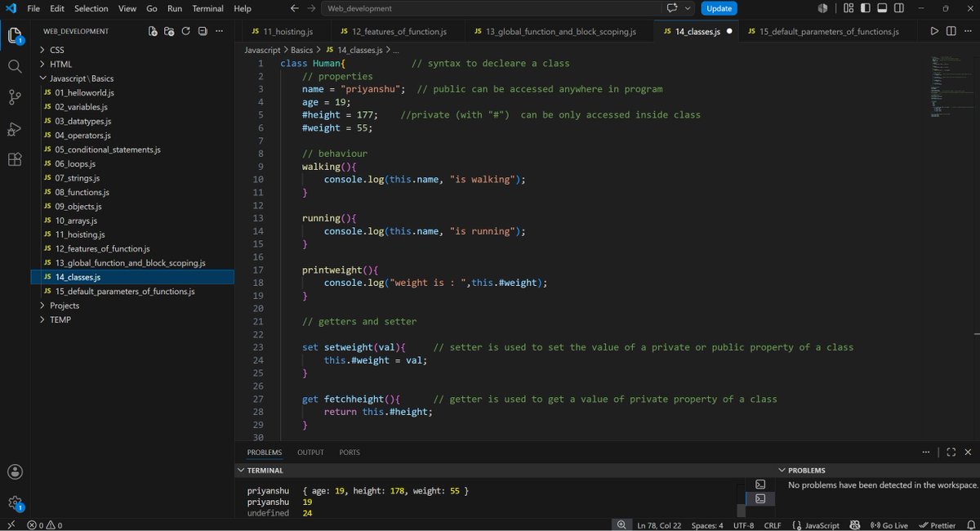Click the Prettier status bar button
Image resolution: width=980 pixels, height=531 pixels.
(938, 525)
